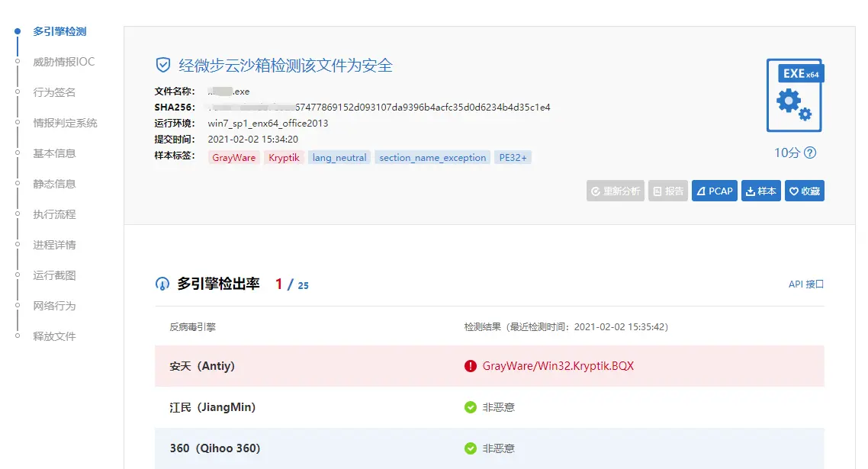Click the 重新分析 reanalyze button

tap(615, 191)
